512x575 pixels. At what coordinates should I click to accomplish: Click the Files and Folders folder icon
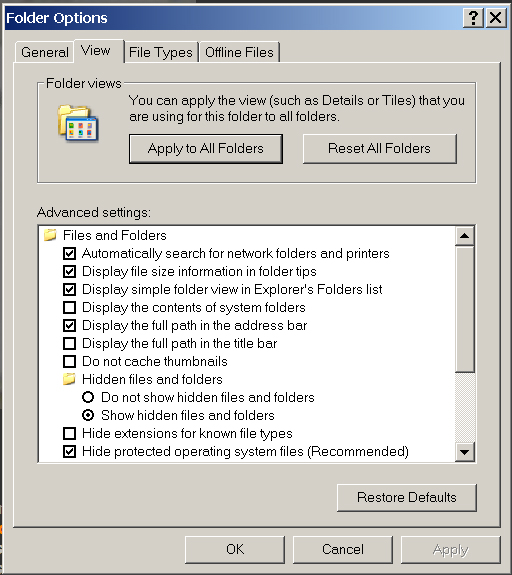(50, 235)
